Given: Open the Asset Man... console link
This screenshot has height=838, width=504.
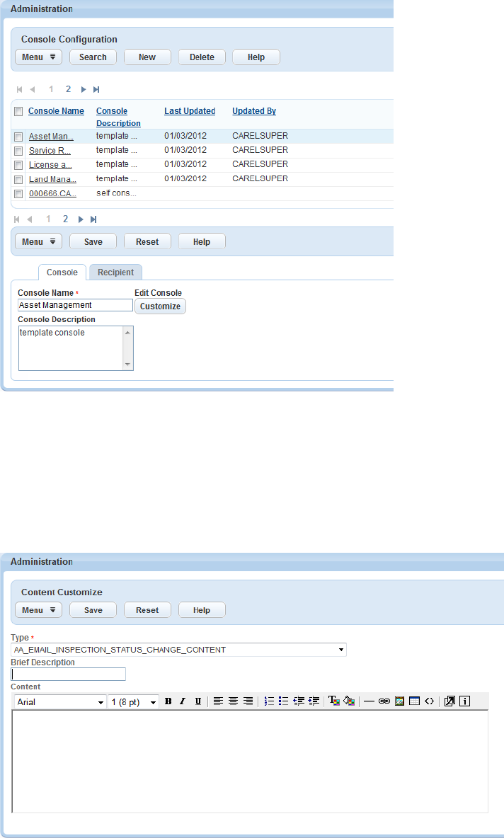Looking at the screenshot, I should pyautogui.click(x=51, y=137).
